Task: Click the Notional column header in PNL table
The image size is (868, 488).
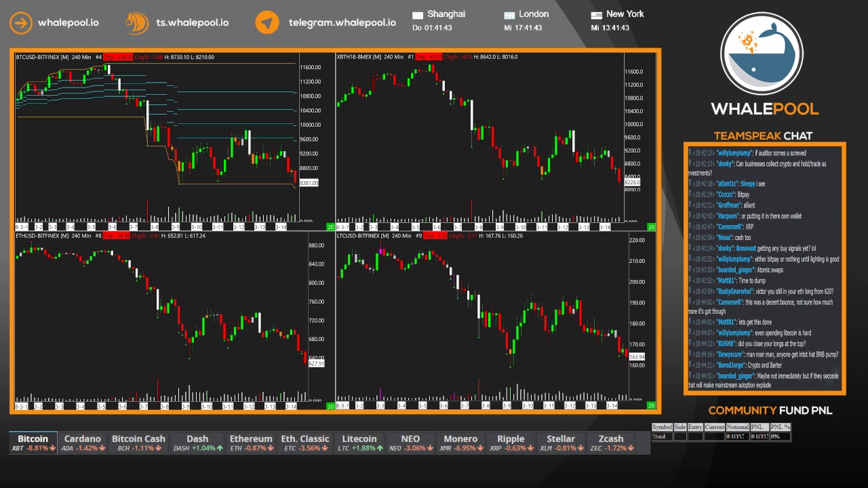Action: (x=738, y=427)
